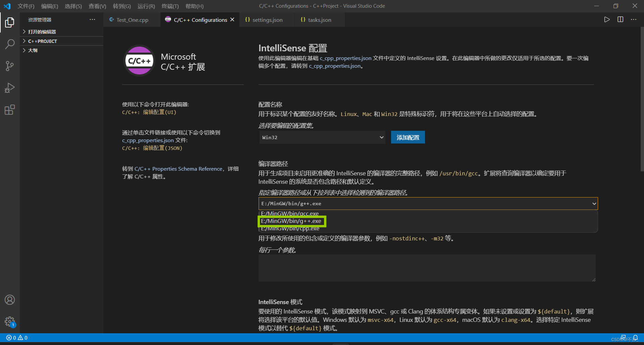Screen dimensions: 644x345
Task: Open the 文件(F) menu
Action: 26,6
